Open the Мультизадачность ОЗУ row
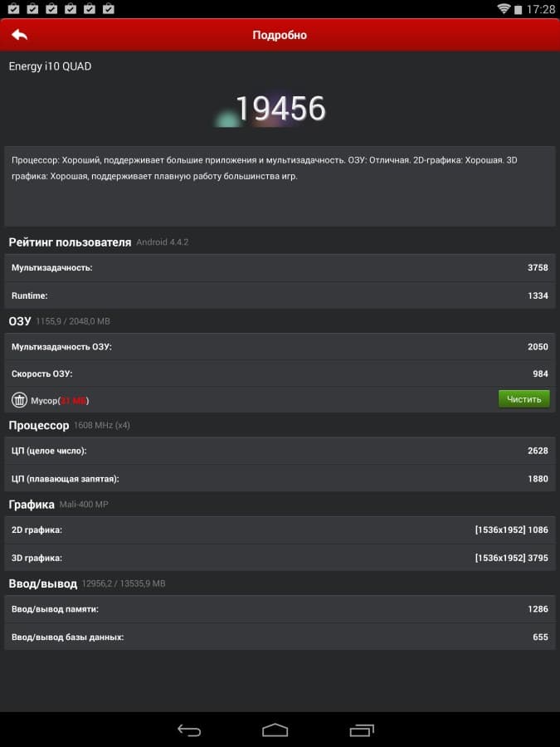 click(x=280, y=347)
